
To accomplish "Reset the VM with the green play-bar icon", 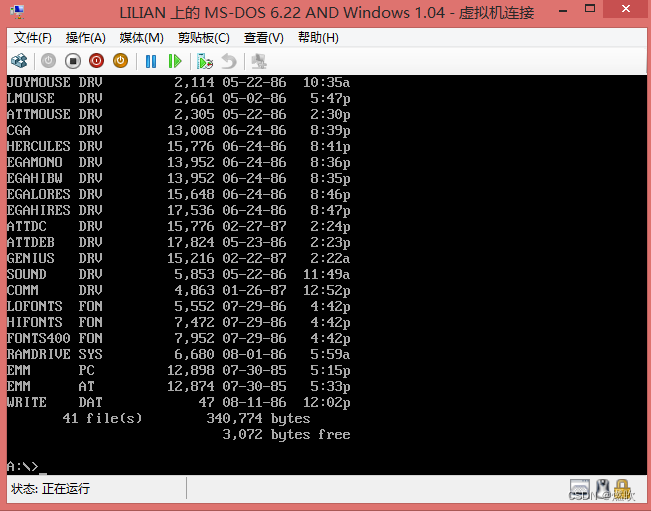I will (x=175, y=61).
